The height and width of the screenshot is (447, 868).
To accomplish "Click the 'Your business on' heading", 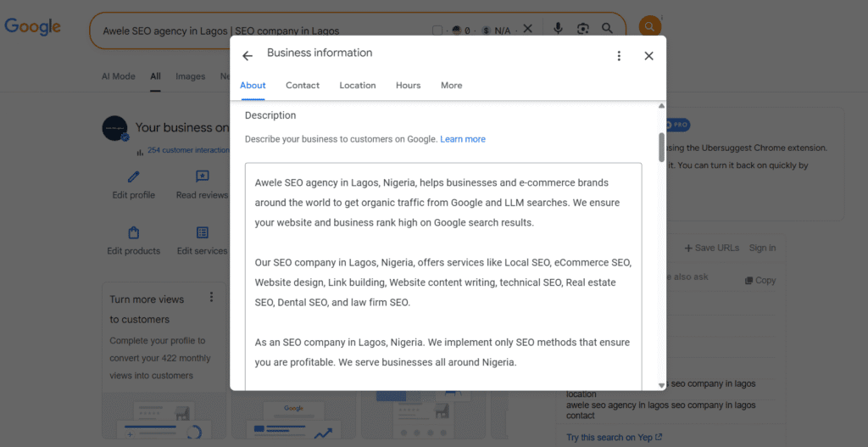I will [182, 127].
